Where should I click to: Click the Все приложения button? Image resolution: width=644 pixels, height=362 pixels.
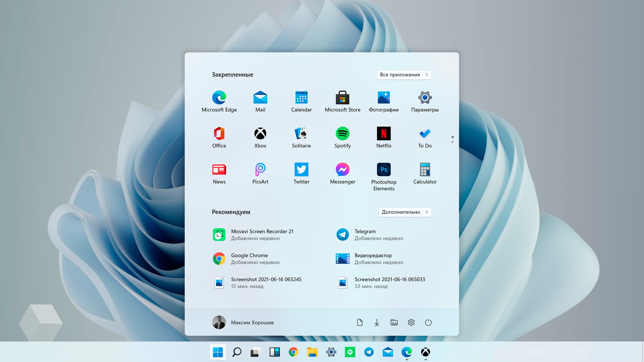click(x=404, y=74)
